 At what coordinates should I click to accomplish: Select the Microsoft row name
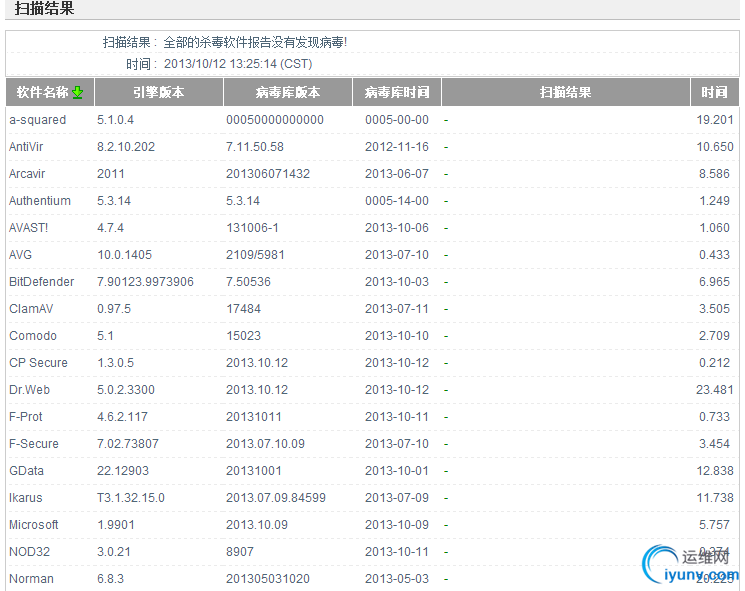pyautogui.click(x=34, y=524)
